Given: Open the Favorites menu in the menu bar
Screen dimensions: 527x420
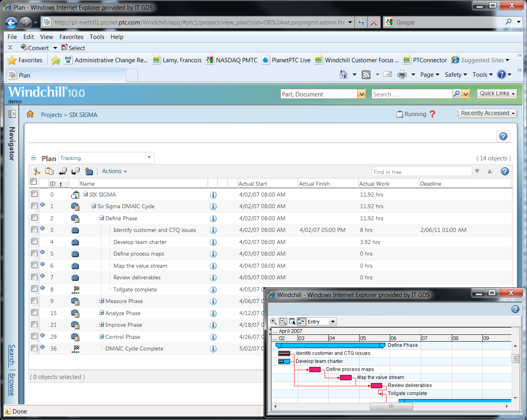Looking at the screenshot, I should (x=71, y=37).
